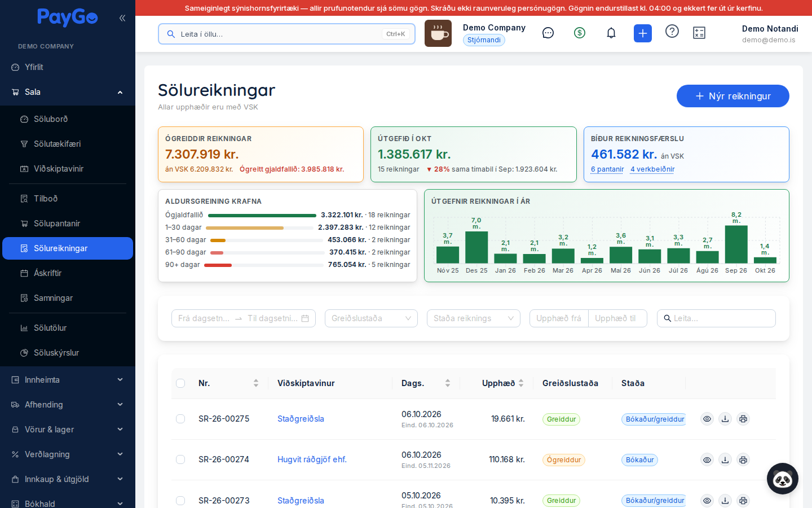Download invoice SR-26-00275
Viewport: 812px width, 508px height.
pos(725,419)
